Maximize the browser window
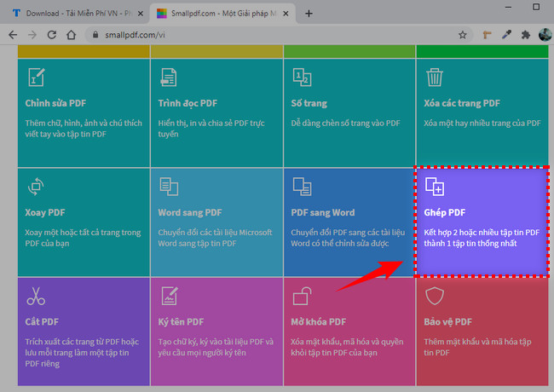This screenshot has width=554, height=392. pos(536,7)
